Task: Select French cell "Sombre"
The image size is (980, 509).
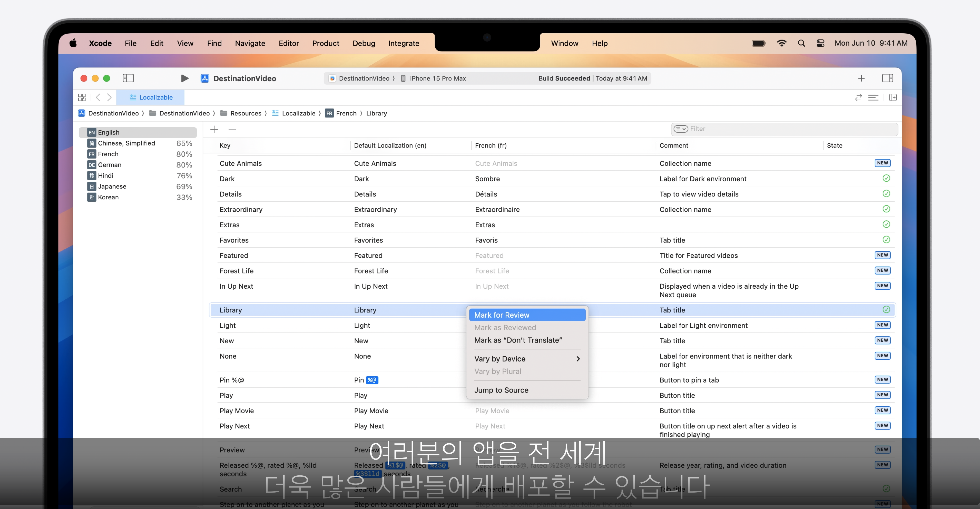Action: 487,179
